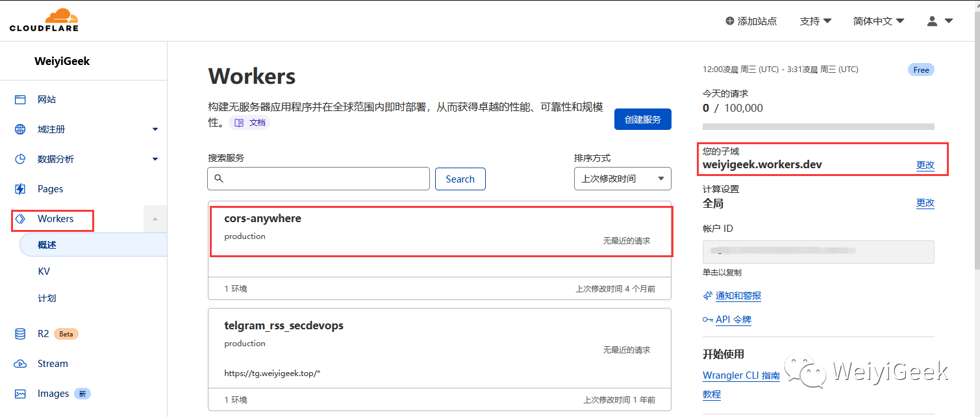This screenshot has height=417, width=980.
Task: Expand the 数据分析 submenu arrow
Action: (x=155, y=159)
